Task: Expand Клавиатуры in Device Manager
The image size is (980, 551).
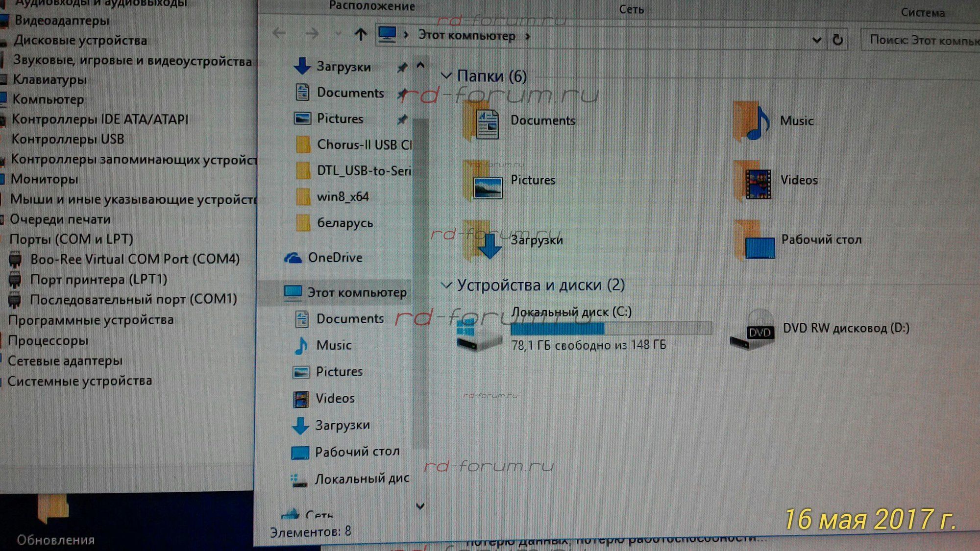Action: [49, 79]
